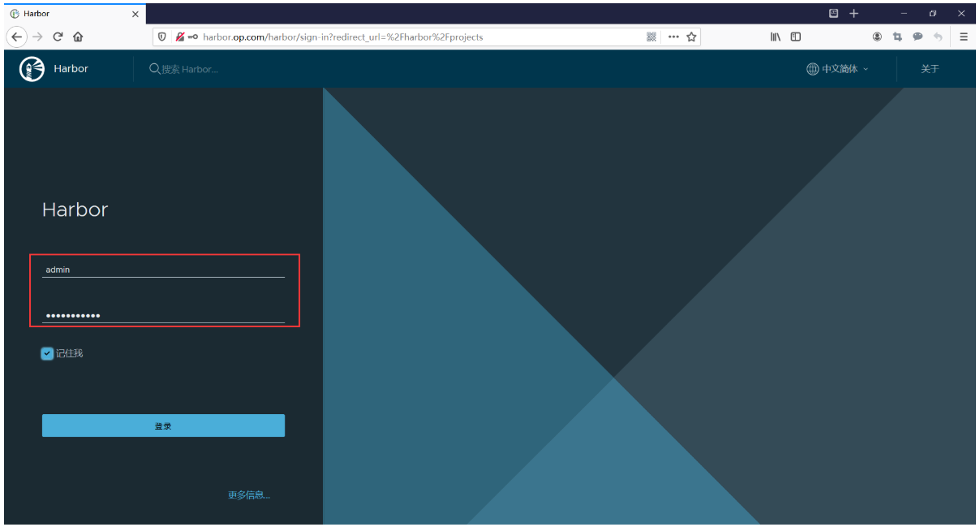Click the large Harbor heading above login form

[x=75, y=210]
